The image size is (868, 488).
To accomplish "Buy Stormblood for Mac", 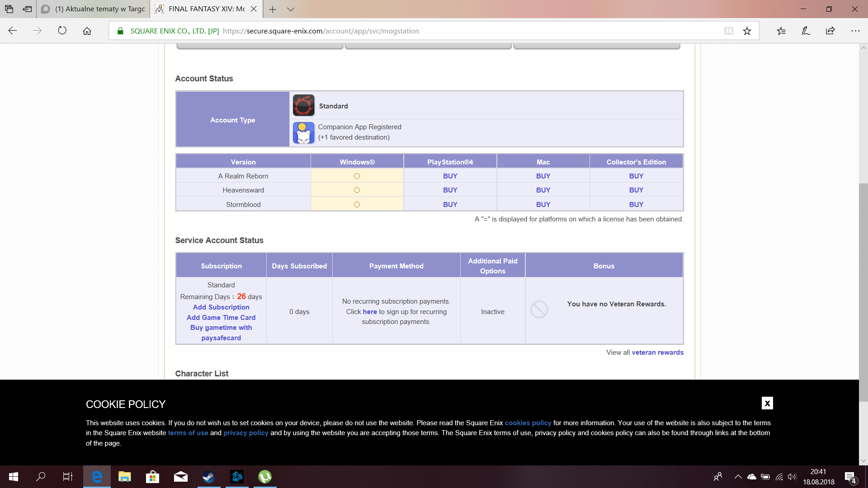I will coord(543,204).
